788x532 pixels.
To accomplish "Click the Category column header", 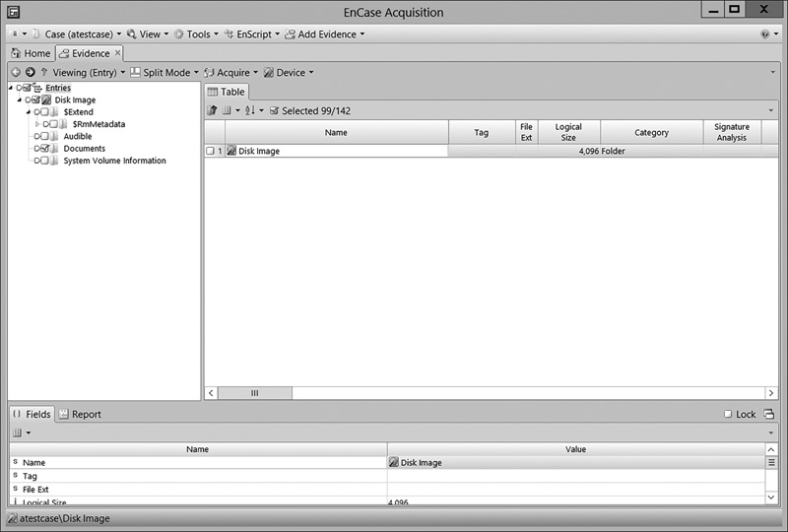I will click(651, 132).
